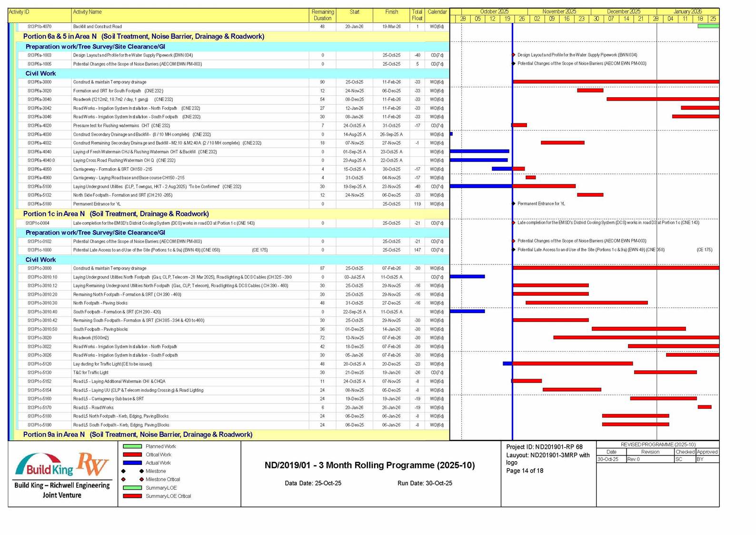Click the RW Richwell logo

[93, 464]
